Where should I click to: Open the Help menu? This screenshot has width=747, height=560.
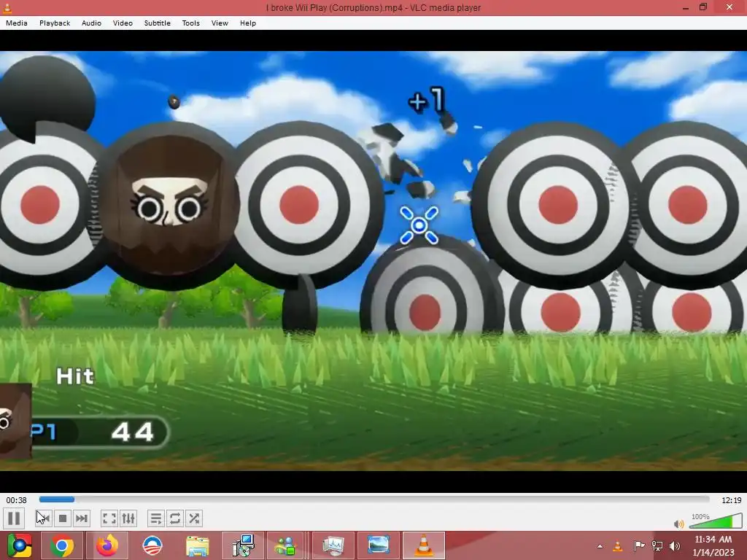[x=248, y=23]
